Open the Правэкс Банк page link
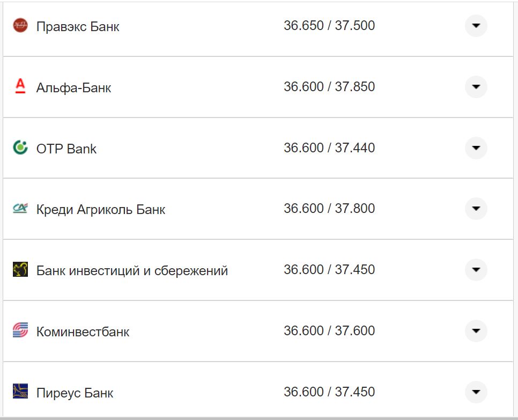This screenshot has width=518, height=420. click(78, 25)
